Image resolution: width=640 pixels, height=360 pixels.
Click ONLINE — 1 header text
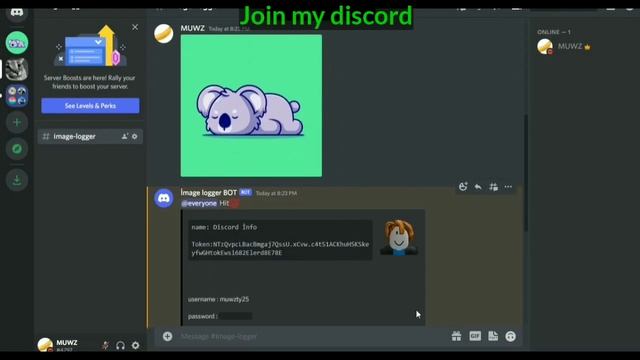click(x=554, y=32)
